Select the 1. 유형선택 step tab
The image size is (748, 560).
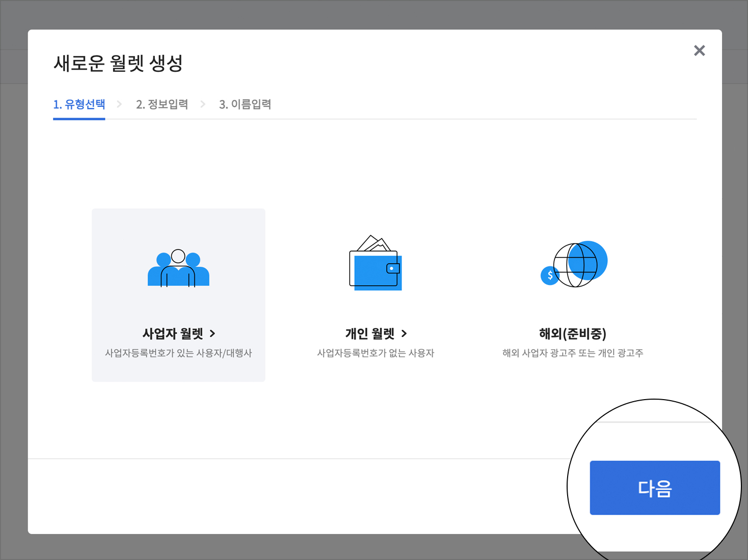click(x=79, y=104)
